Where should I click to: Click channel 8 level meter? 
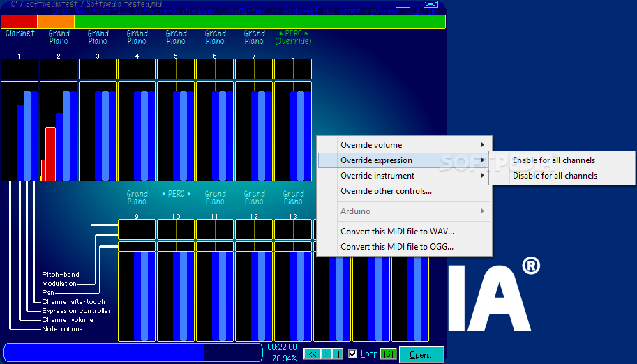click(293, 136)
